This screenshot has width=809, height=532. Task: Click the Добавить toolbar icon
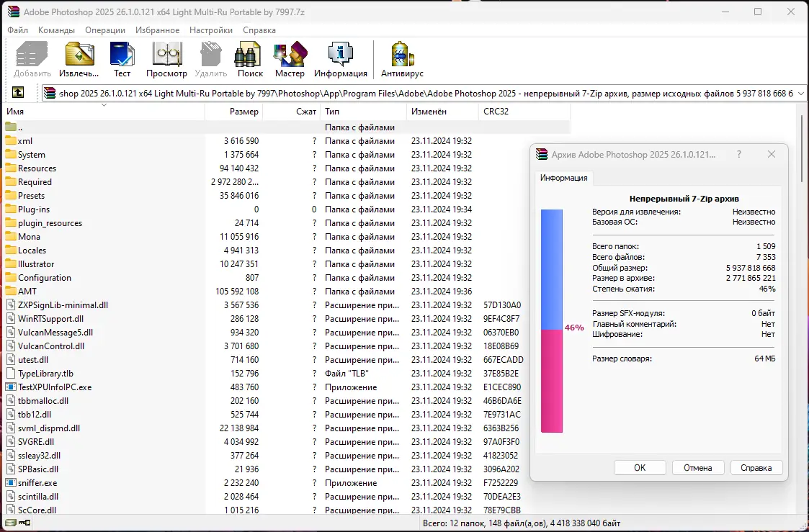[32, 54]
